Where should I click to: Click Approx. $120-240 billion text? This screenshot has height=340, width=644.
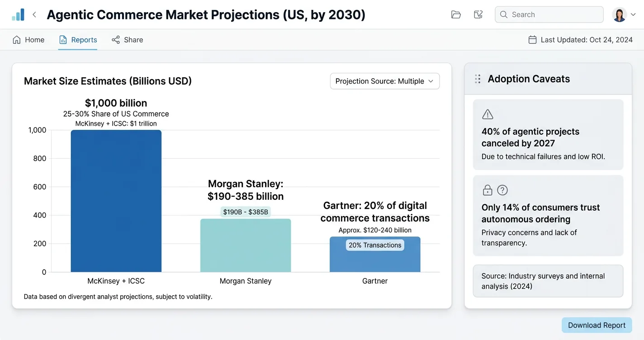(x=375, y=230)
